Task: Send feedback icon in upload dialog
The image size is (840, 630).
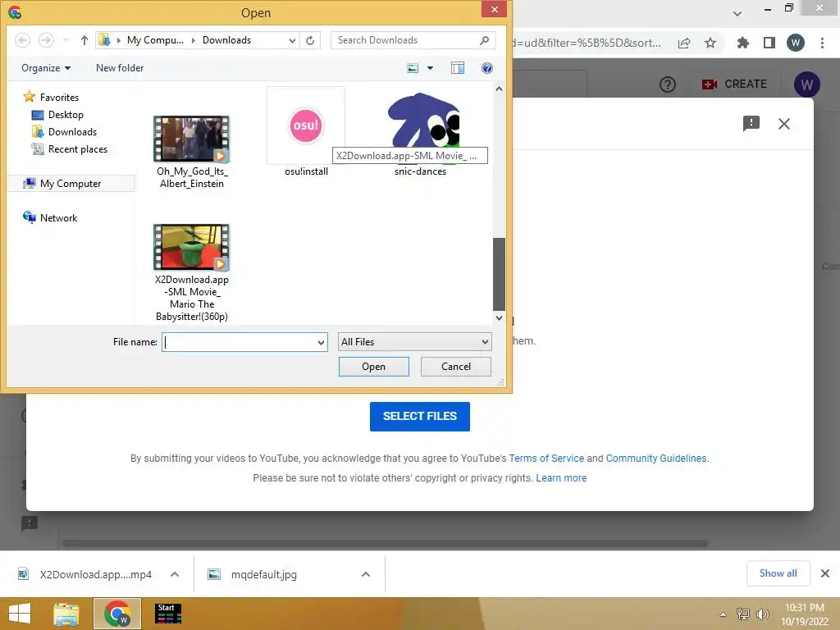Action: click(751, 124)
